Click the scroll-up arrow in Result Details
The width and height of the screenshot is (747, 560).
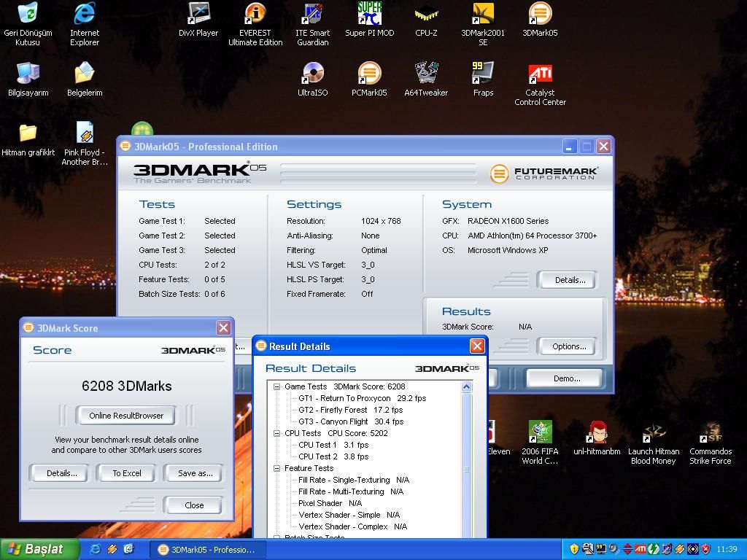pos(466,386)
